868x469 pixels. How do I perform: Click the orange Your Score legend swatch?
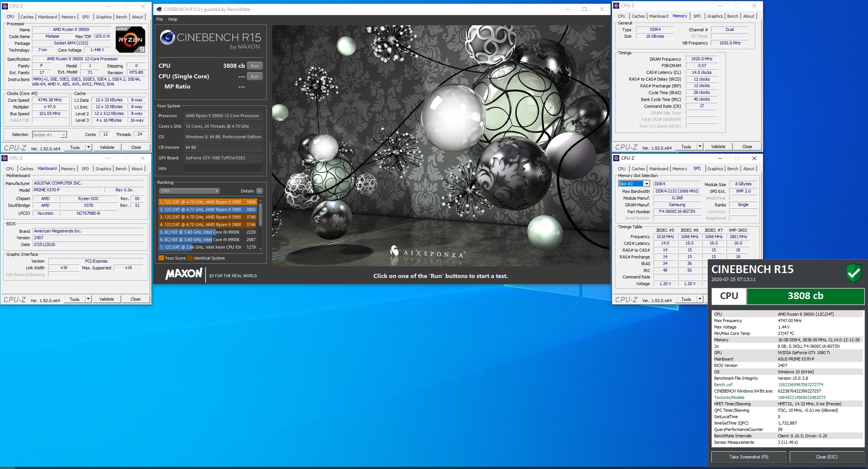click(161, 258)
